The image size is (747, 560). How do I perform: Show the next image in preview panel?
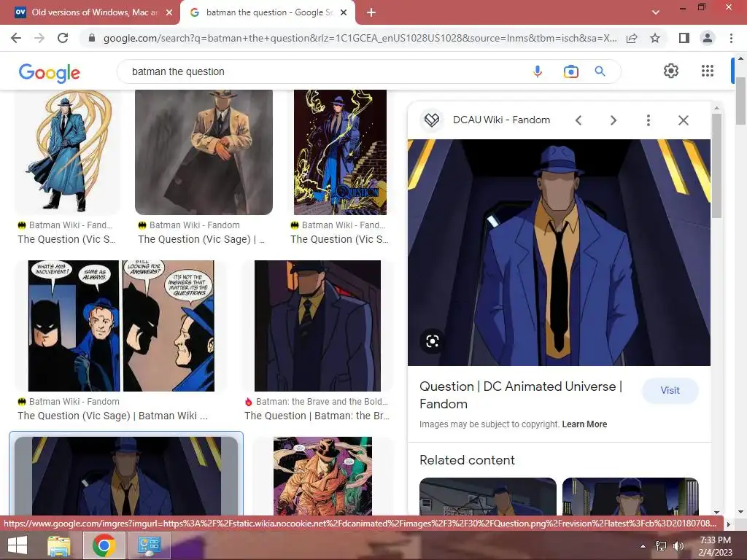[x=613, y=120]
